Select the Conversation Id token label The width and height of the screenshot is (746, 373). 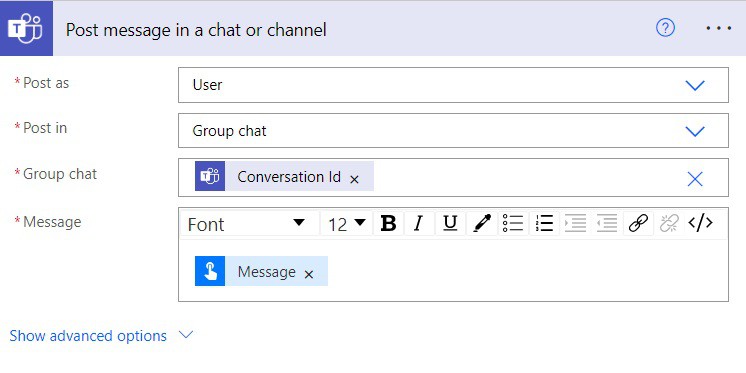tap(289, 177)
